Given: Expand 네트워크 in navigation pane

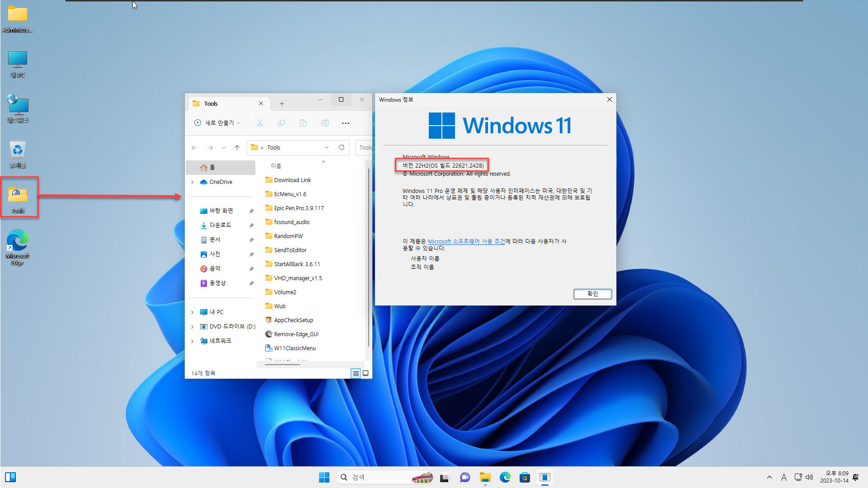Looking at the screenshot, I should click(x=192, y=341).
